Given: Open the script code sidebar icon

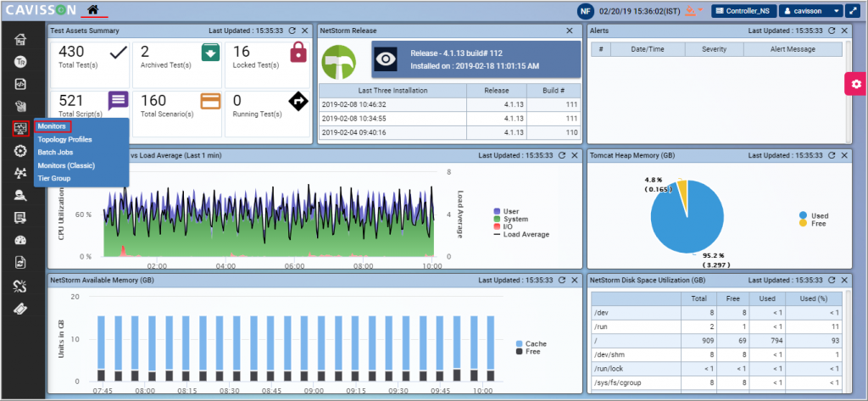Looking at the screenshot, I should 20,84.
